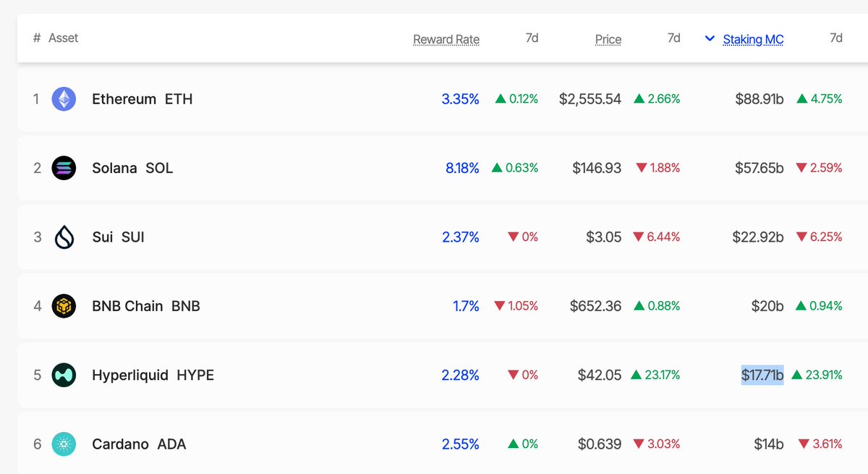Image resolution: width=868 pixels, height=474 pixels.
Task: Open the BNB Chain BNB asset name
Action: coord(146,306)
